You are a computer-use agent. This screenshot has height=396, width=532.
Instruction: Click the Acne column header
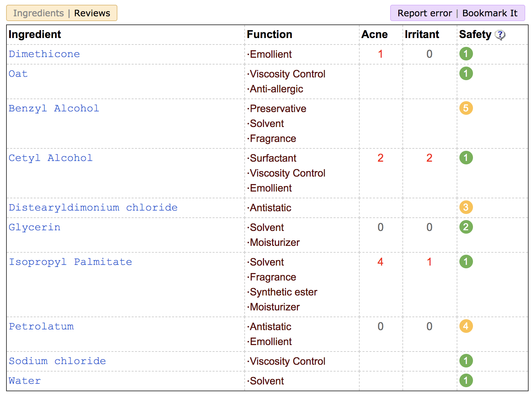(x=375, y=34)
